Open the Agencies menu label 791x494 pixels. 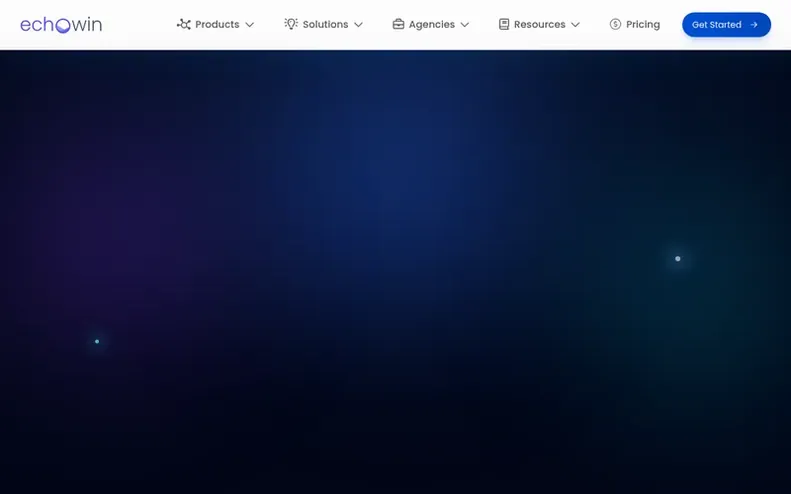pos(432,24)
